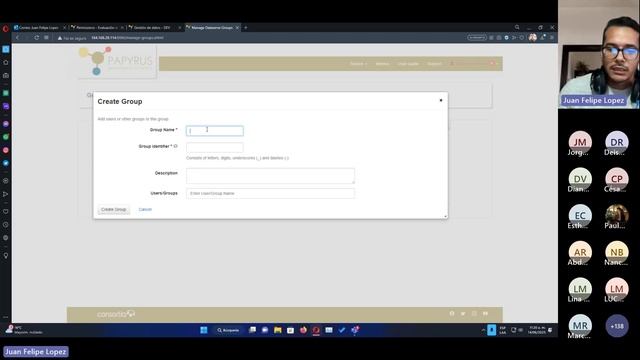Click the Description text area
This screenshot has height=360, width=640.
270,176
